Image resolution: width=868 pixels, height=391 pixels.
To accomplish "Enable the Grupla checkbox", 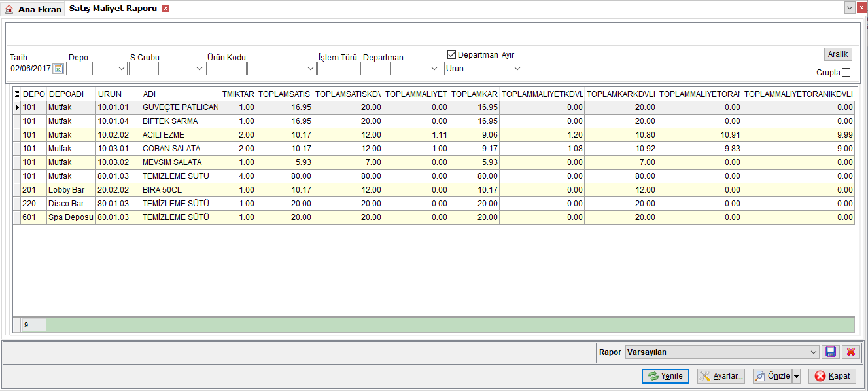I will point(846,73).
